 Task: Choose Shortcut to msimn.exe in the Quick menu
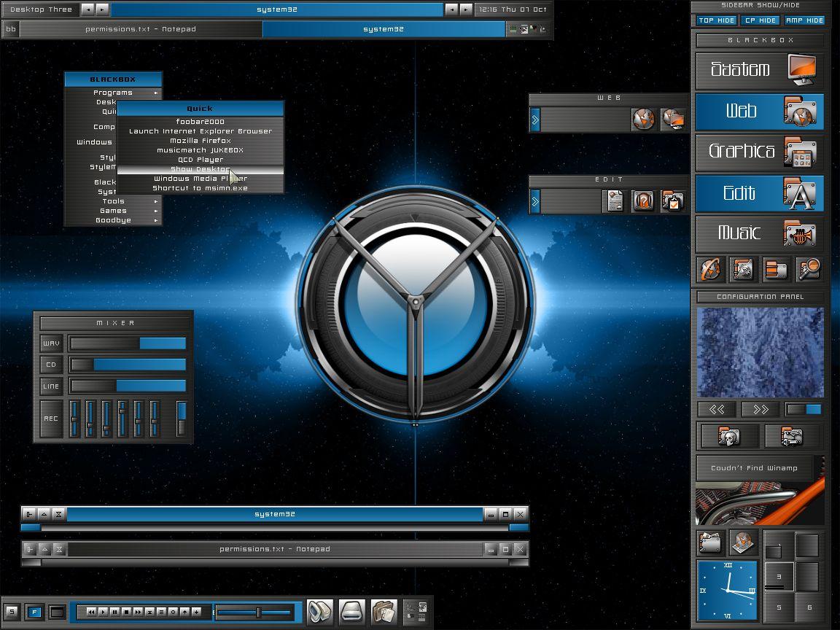click(201, 189)
